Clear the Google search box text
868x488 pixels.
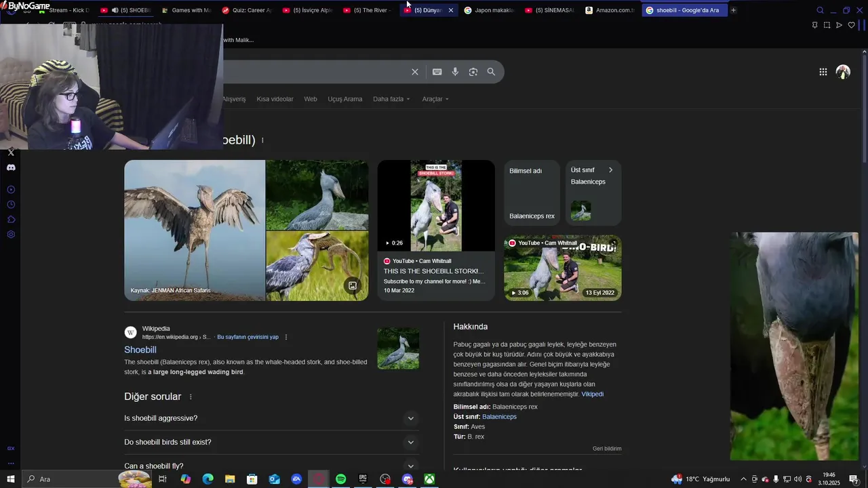tap(415, 72)
